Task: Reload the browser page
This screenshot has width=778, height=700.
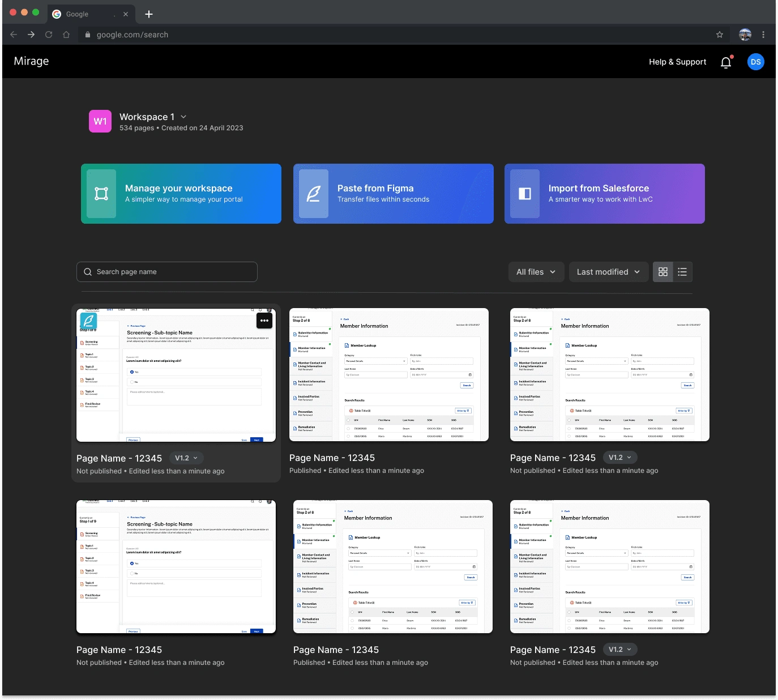Action: click(x=49, y=35)
